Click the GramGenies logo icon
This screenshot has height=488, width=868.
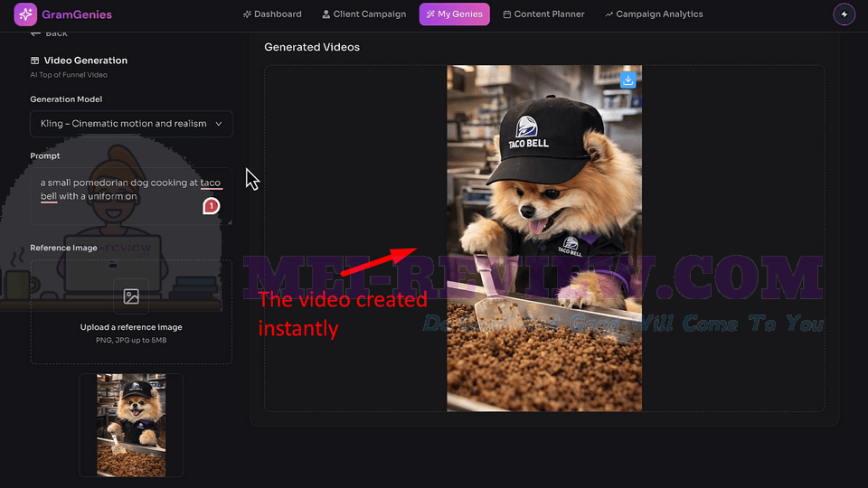pyautogui.click(x=25, y=14)
